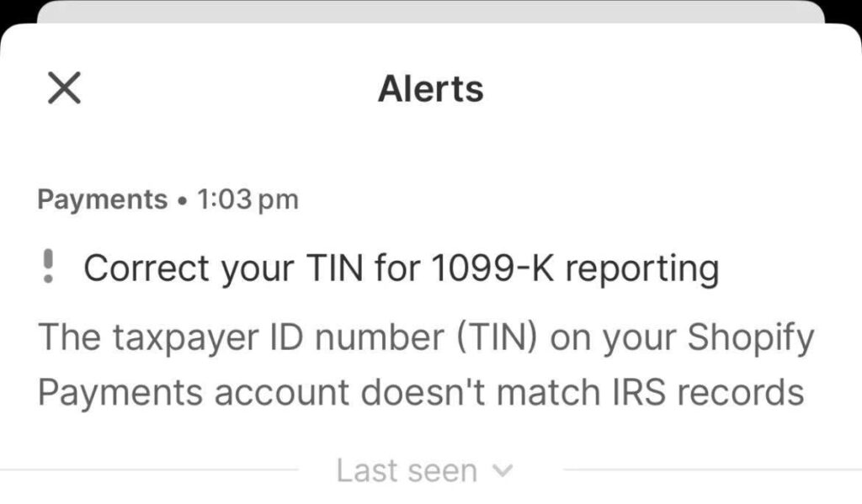Open the taxpayer ID number description line
This screenshot has height=504, width=862.
426,337
